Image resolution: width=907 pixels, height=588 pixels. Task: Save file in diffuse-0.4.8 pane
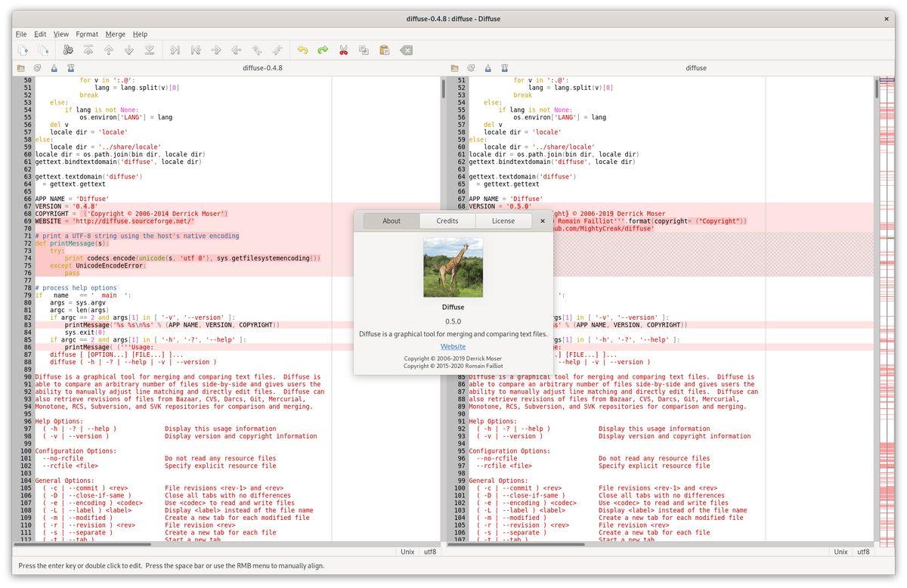[54, 68]
